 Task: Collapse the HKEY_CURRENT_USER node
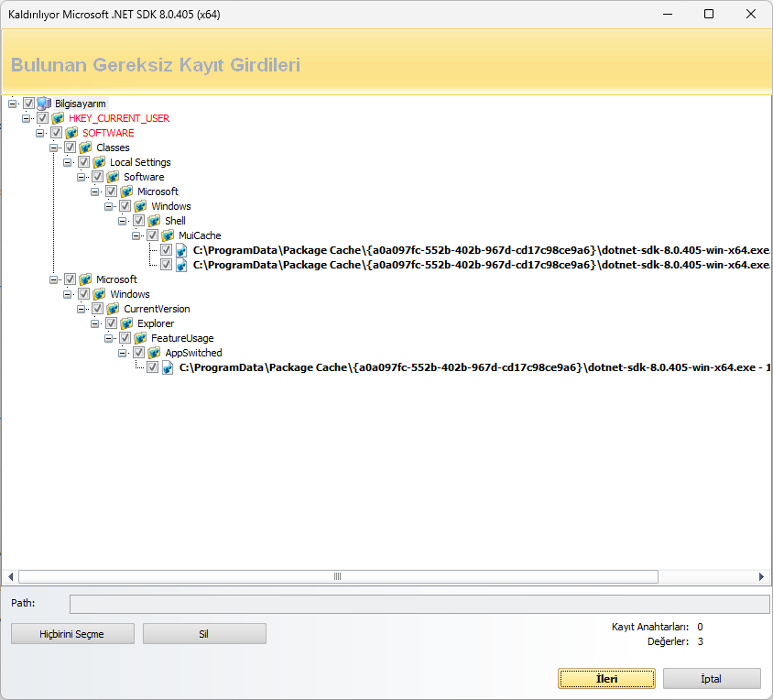[x=27, y=118]
